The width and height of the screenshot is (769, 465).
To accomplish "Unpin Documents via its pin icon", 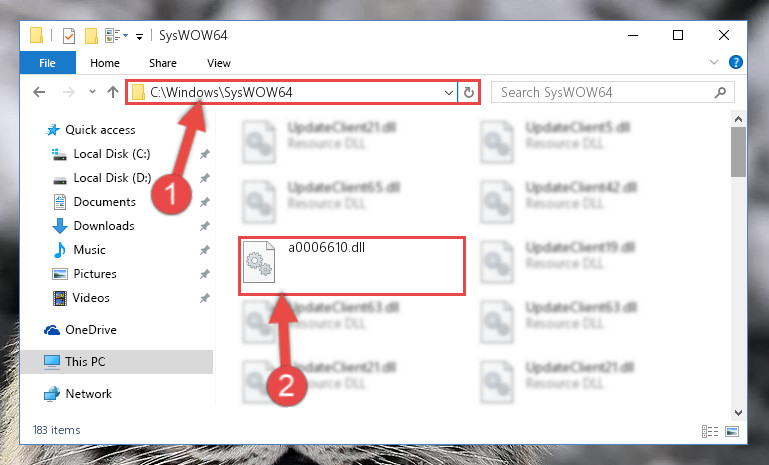I will point(205,202).
